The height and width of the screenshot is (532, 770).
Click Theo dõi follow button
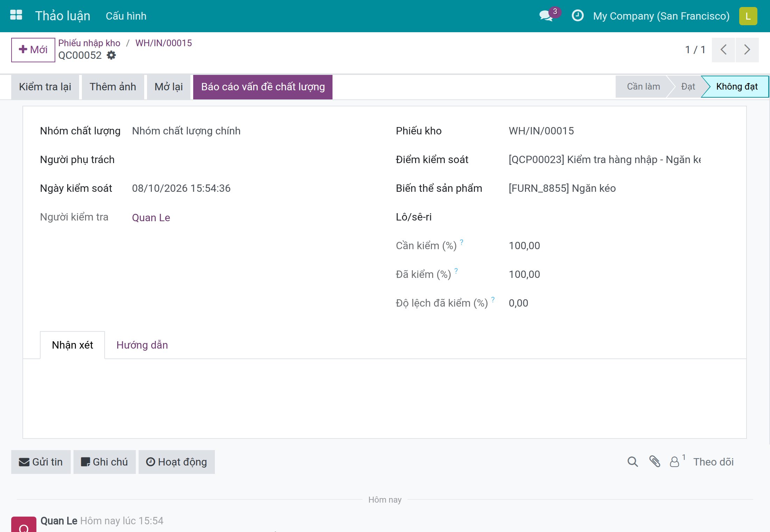(x=713, y=462)
